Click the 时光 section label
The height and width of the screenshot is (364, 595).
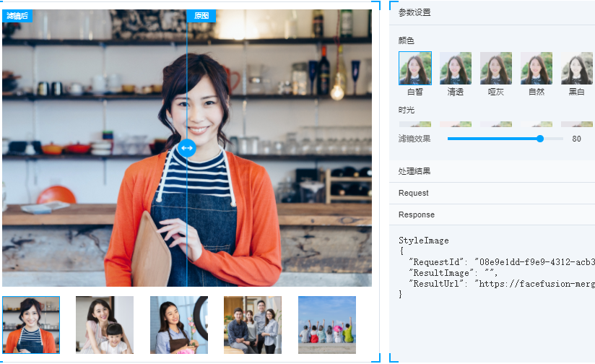(406, 110)
